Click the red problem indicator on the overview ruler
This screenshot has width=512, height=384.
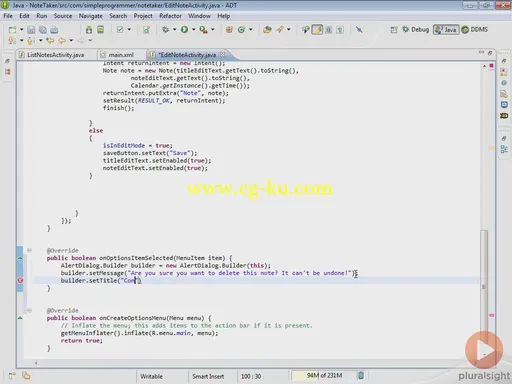(491, 66)
